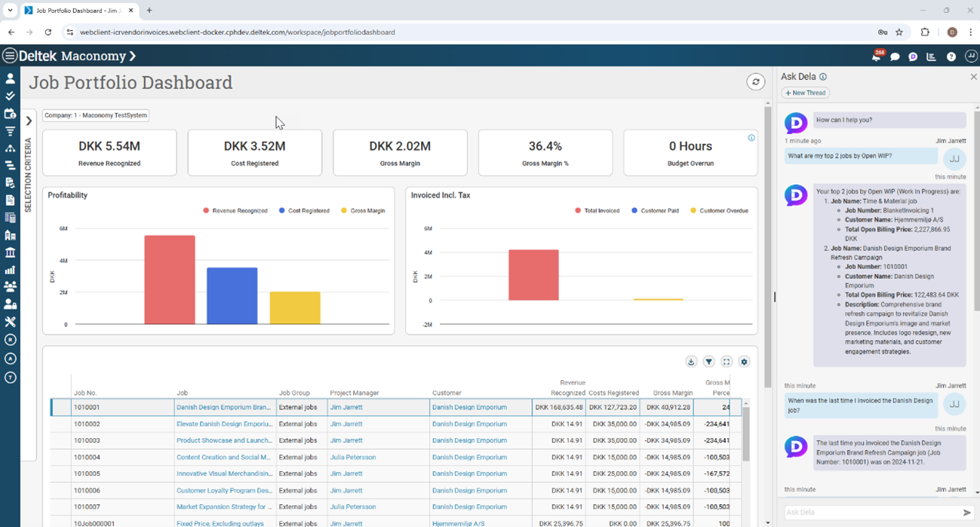Sort by the Project Manager column header
Image resolution: width=980 pixels, height=527 pixels.
[x=354, y=393]
